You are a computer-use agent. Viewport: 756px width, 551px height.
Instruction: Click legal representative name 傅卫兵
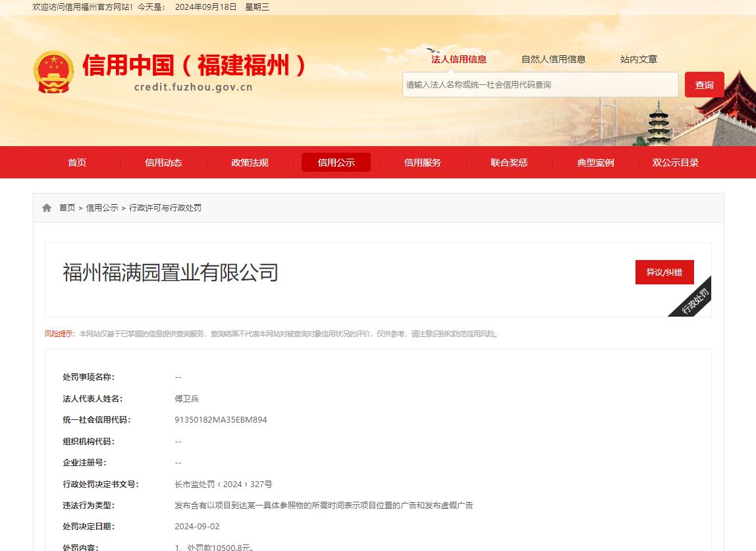click(x=186, y=399)
